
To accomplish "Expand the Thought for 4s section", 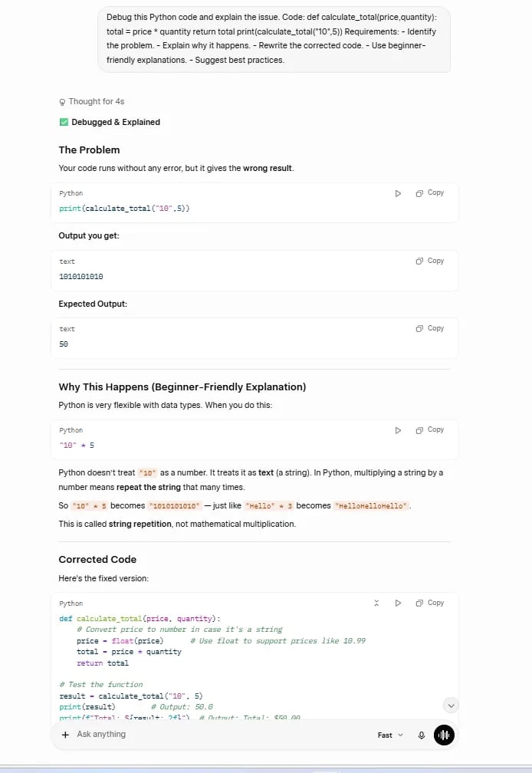I will tap(92, 101).
